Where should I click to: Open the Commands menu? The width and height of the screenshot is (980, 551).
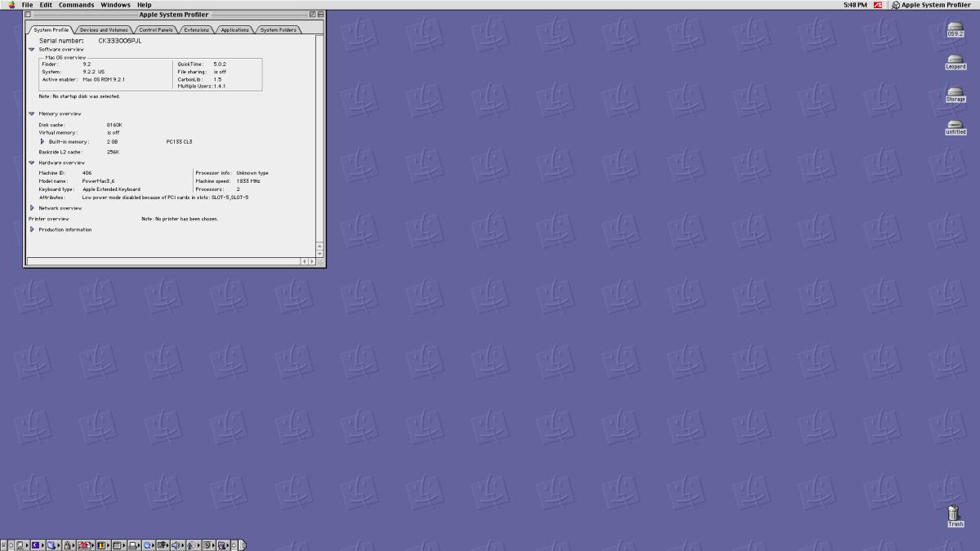[76, 5]
